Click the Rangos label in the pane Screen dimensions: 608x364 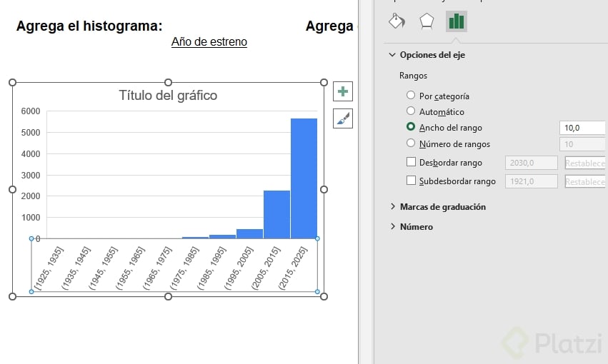(x=414, y=76)
